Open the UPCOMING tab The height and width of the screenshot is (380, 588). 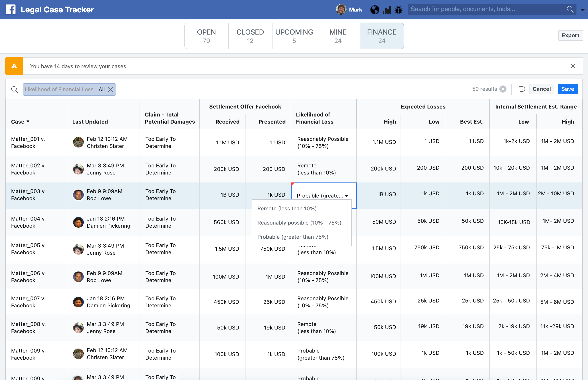[x=294, y=36]
